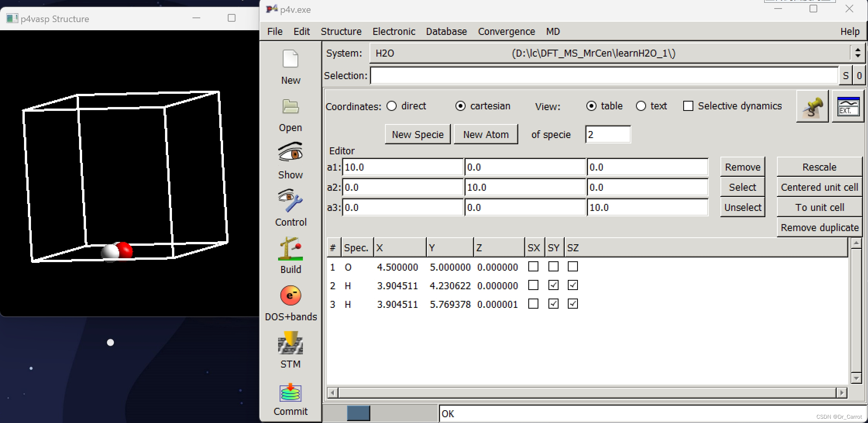The width and height of the screenshot is (868, 423).
Task: Click the New Atom button
Action: [486, 135]
